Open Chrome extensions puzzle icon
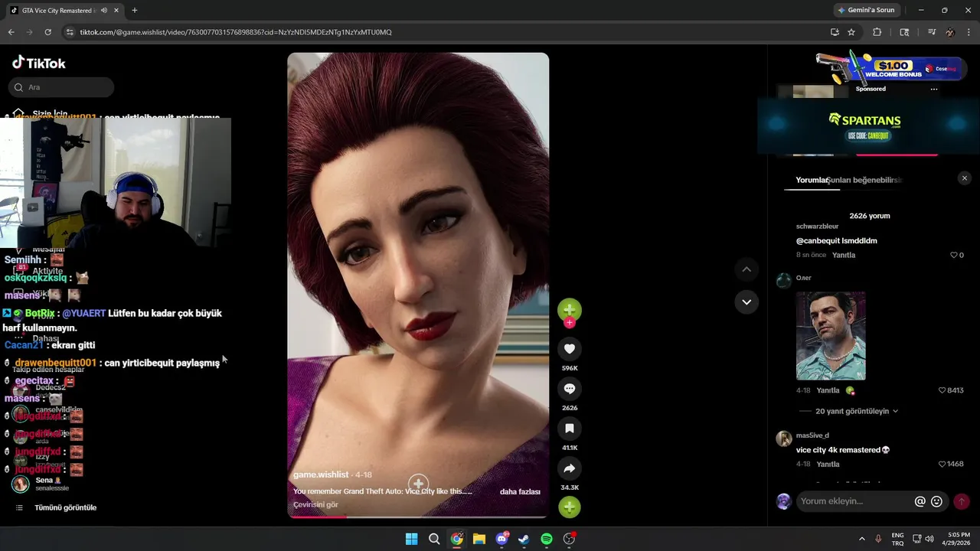 (x=877, y=32)
